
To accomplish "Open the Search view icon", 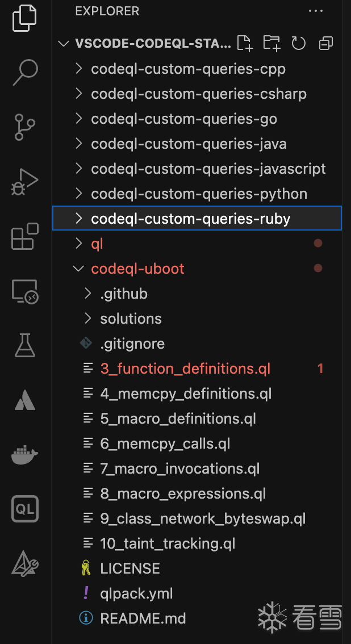I will [25, 72].
